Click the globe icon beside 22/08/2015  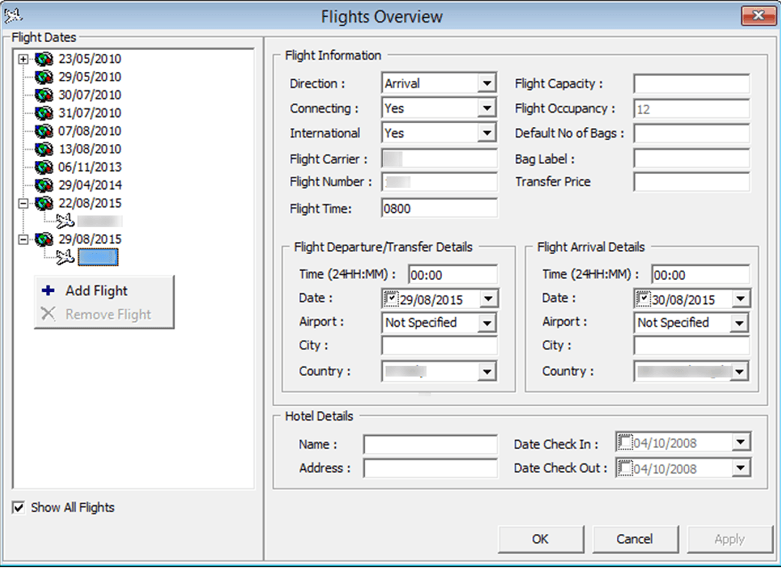click(44, 203)
